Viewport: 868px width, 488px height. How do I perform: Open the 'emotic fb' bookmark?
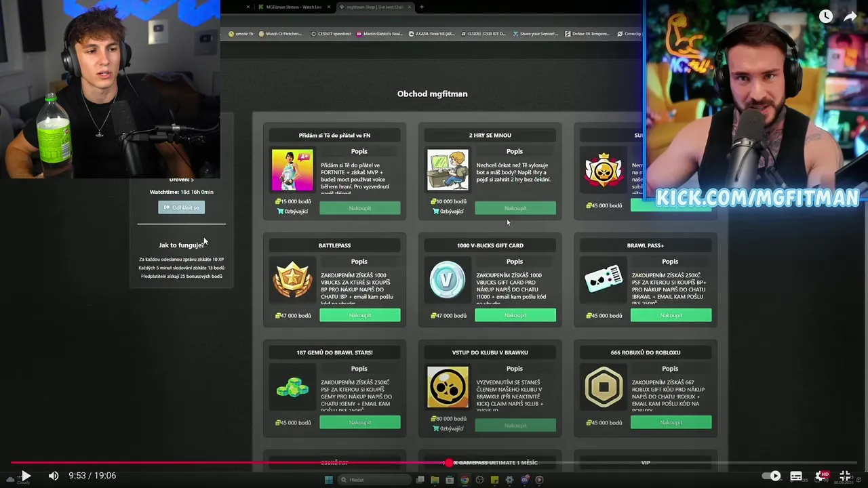click(x=240, y=33)
